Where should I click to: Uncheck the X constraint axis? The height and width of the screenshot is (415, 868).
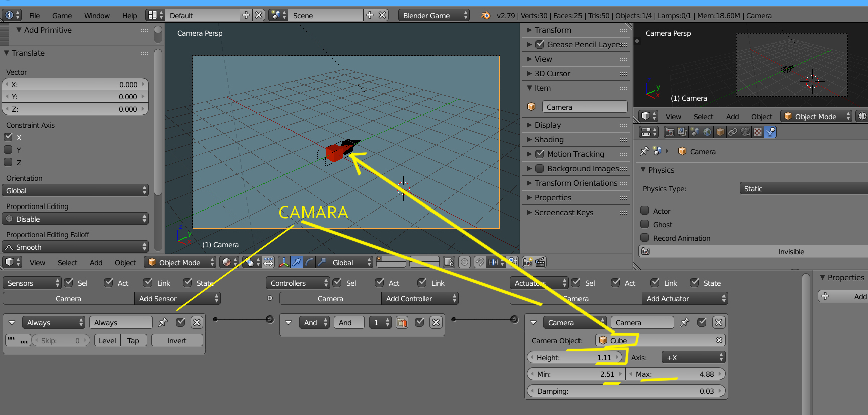8,137
